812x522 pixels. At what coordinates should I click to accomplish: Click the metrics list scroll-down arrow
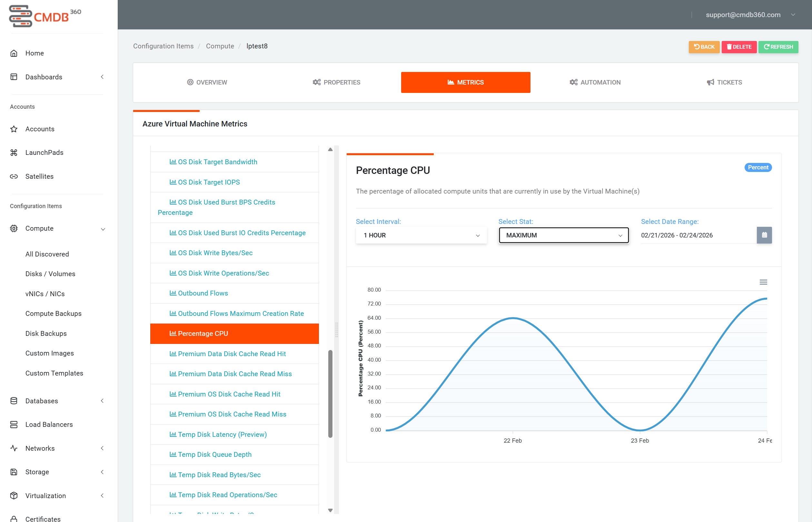[330, 510]
